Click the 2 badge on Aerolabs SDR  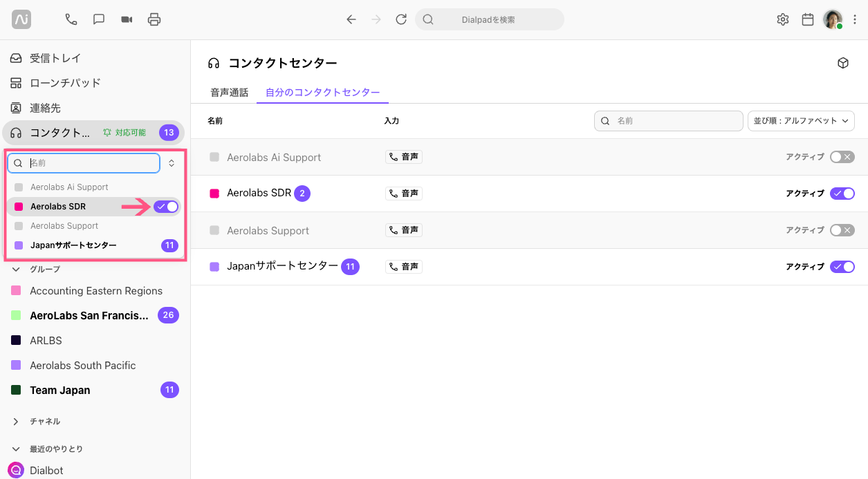click(x=302, y=194)
